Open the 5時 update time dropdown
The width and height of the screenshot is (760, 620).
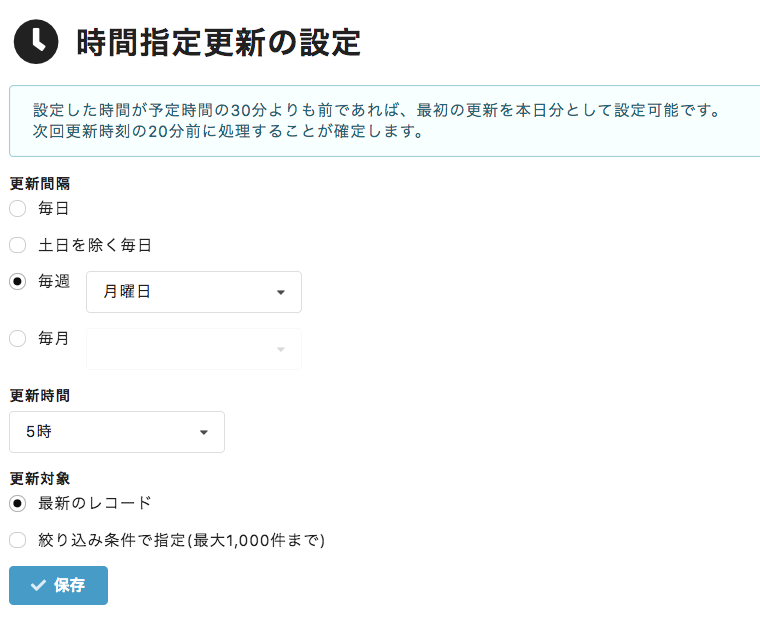(117, 432)
